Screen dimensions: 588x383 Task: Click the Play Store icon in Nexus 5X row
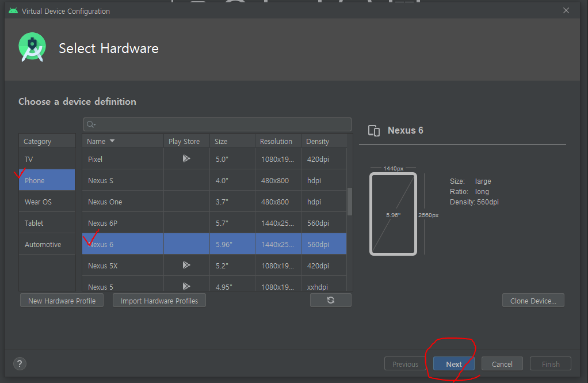click(186, 265)
